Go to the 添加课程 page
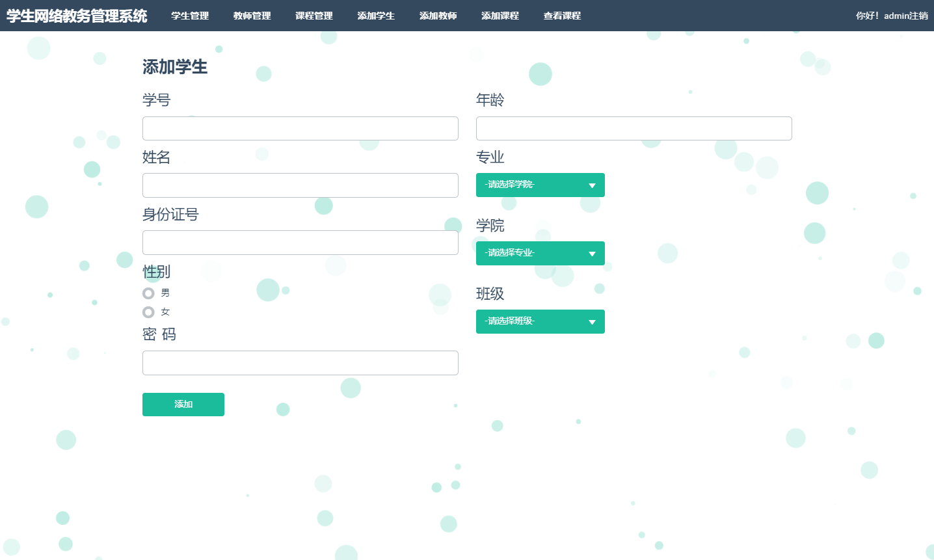934x560 pixels. click(500, 15)
